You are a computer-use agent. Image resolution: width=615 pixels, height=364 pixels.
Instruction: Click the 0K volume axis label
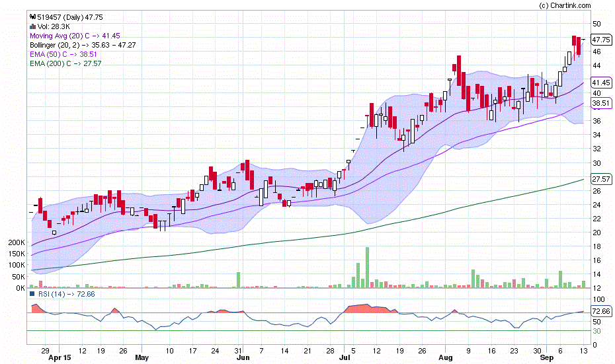(20, 288)
